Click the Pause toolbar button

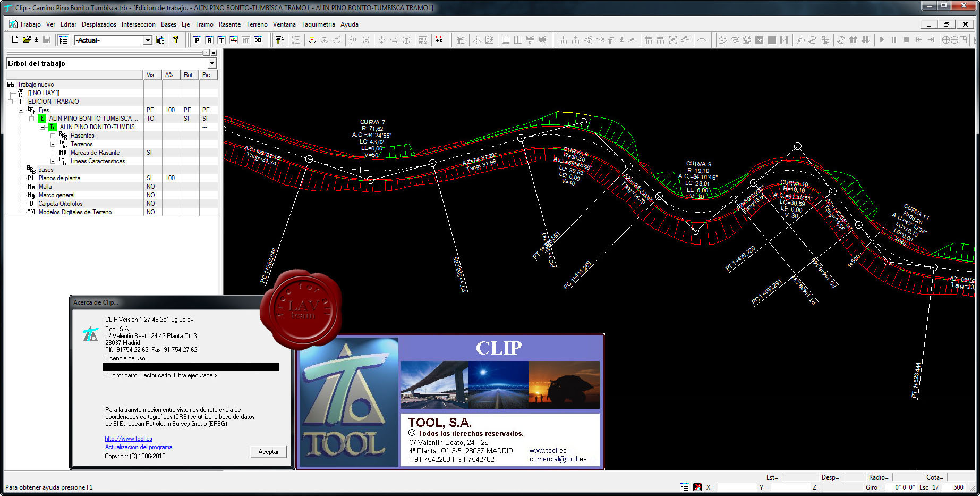pyautogui.click(x=894, y=40)
